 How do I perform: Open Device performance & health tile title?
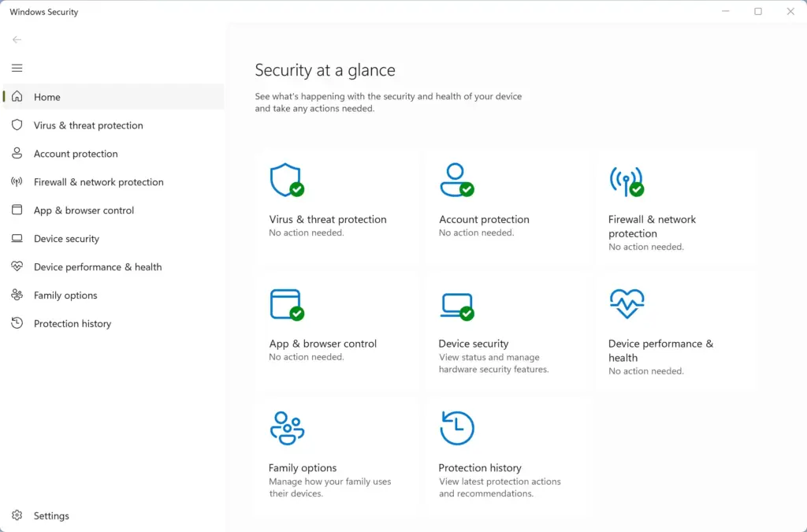click(661, 351)
